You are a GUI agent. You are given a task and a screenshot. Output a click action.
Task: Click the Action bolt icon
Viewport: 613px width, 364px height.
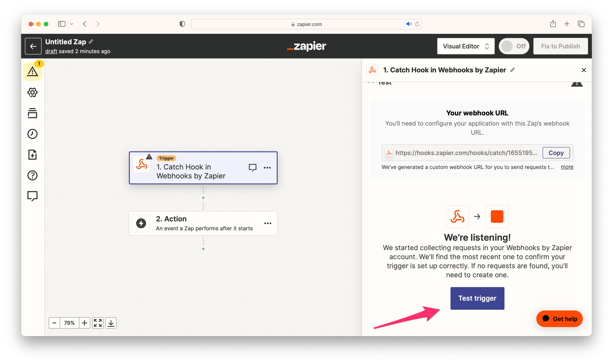(x=141, y=223)
